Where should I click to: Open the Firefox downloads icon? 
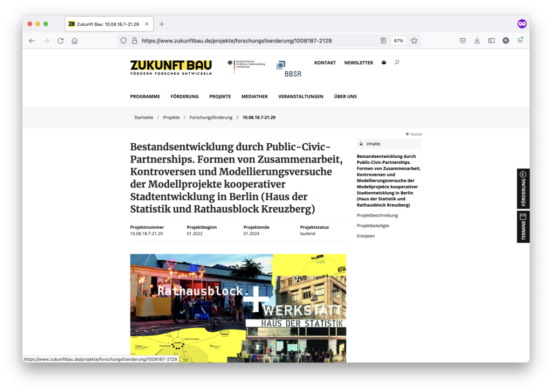pos(477,40)
